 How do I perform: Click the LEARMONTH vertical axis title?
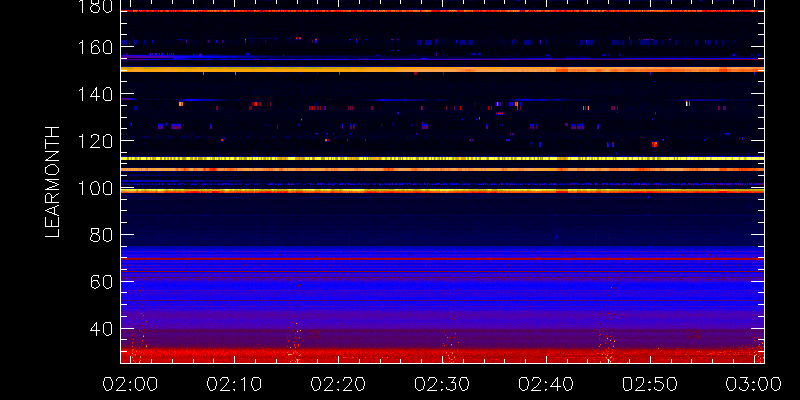[x=53, y=182]
